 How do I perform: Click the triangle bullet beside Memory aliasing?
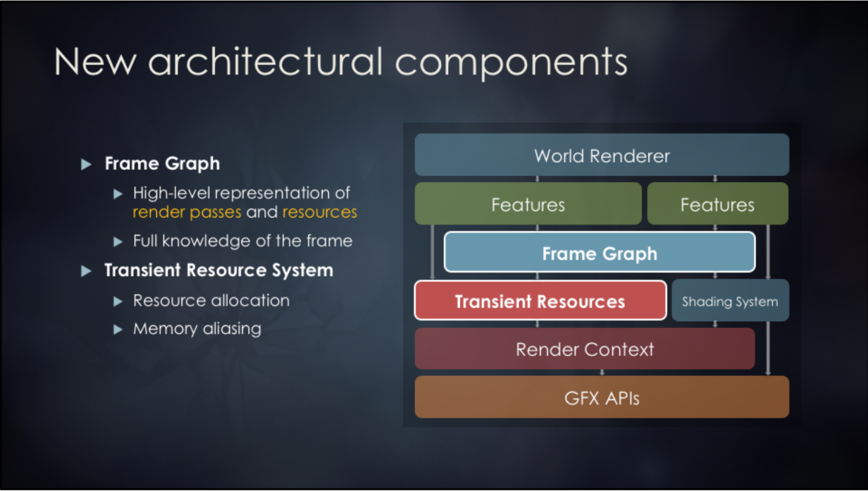pos(118,329)
